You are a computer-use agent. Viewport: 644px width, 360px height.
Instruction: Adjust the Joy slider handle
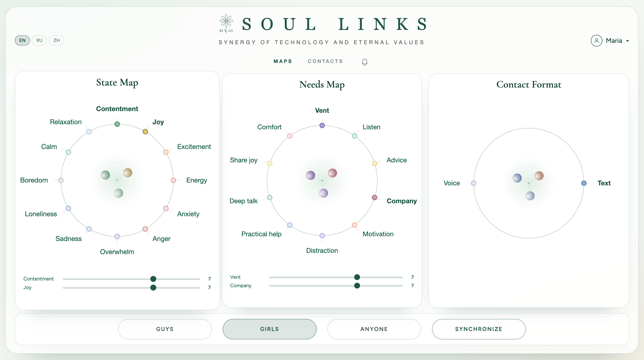coord(153,288)
